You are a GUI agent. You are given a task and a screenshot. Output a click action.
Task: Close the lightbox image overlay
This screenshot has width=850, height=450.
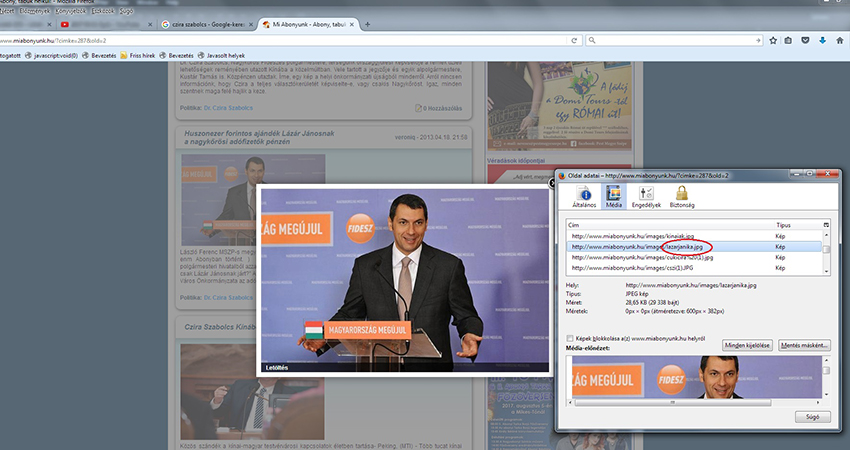pyautogui.click(x=552, y=184)
